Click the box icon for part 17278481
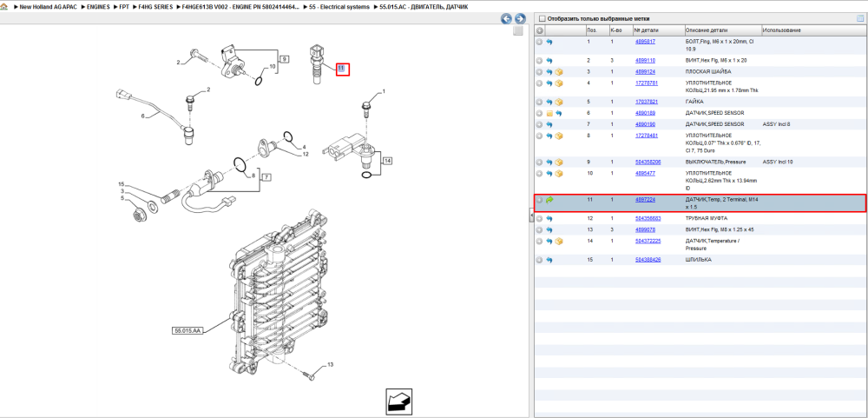Screen dimensions: 868x418 tap(559, 136)
